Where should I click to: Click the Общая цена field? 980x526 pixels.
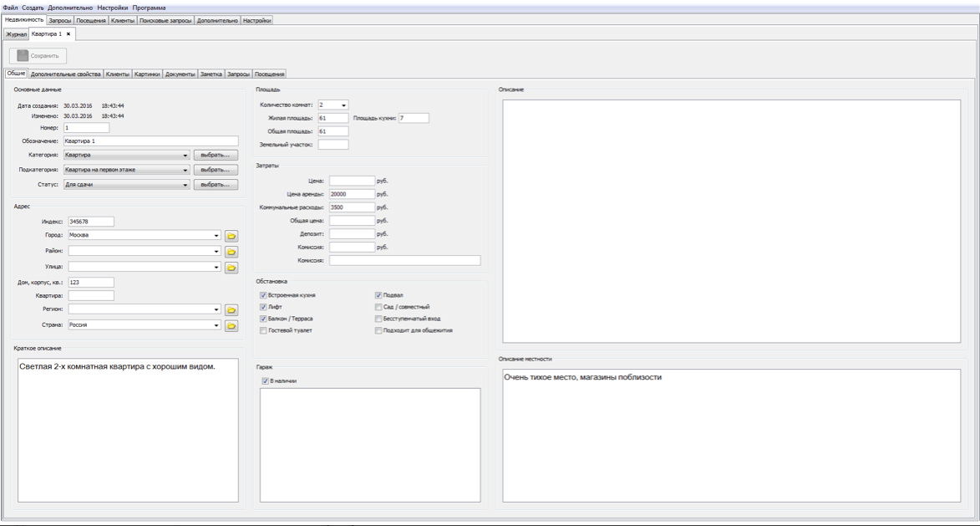(352, 220)
